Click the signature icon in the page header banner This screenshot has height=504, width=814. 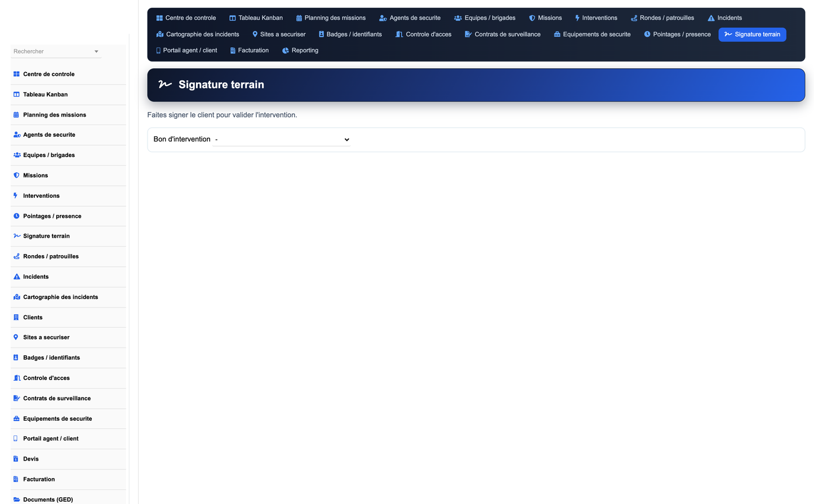(x=165, y=84)
